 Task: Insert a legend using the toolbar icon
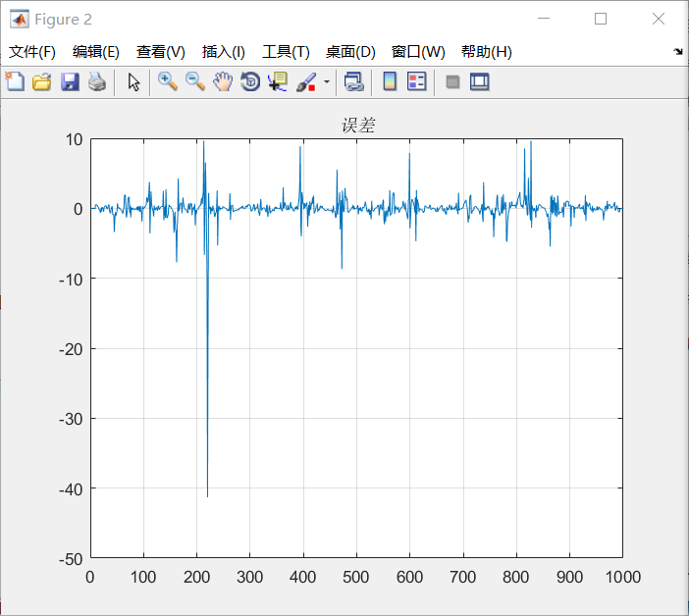point(417,82)
